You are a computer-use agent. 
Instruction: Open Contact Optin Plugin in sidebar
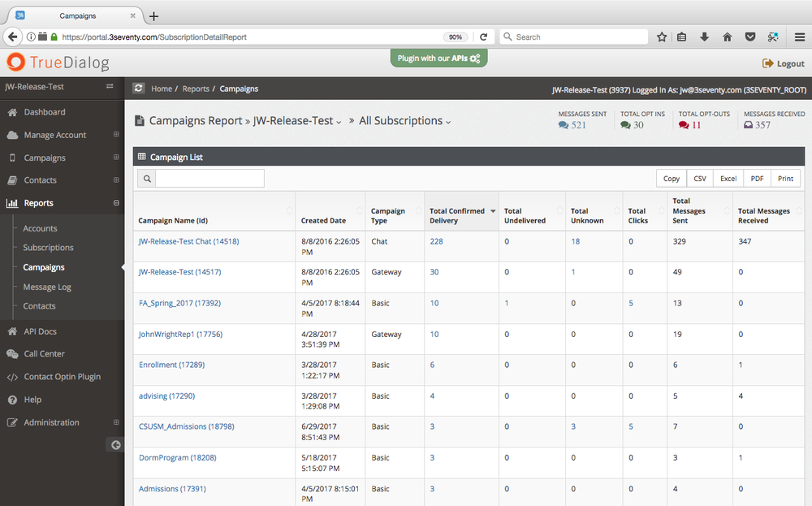point(63,377)
